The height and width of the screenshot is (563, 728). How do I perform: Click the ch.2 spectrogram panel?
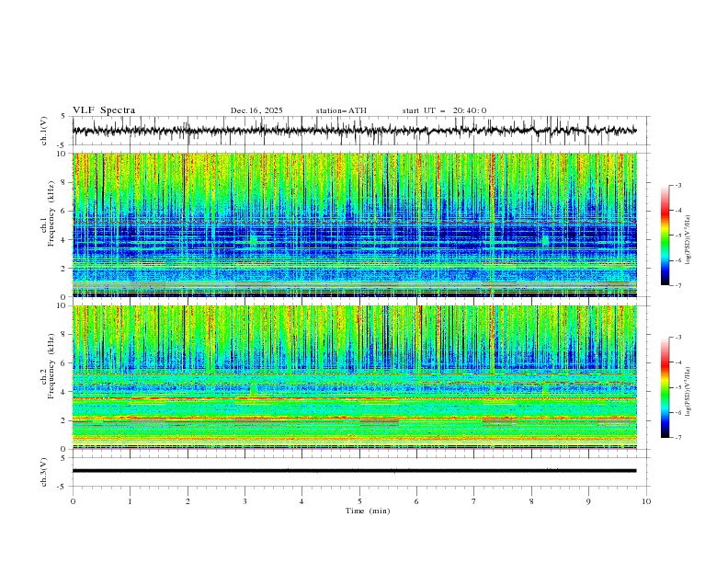(x=355, y=377)
